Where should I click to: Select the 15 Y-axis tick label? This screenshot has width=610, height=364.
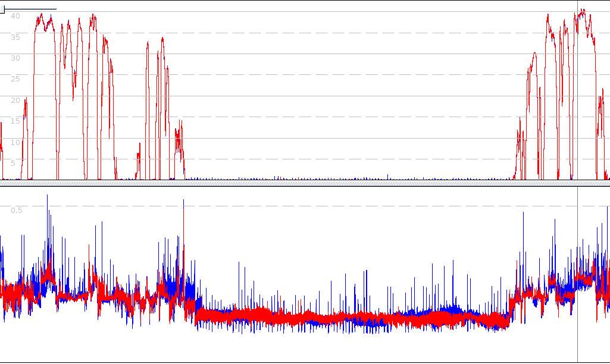click(x=15, y=121)
